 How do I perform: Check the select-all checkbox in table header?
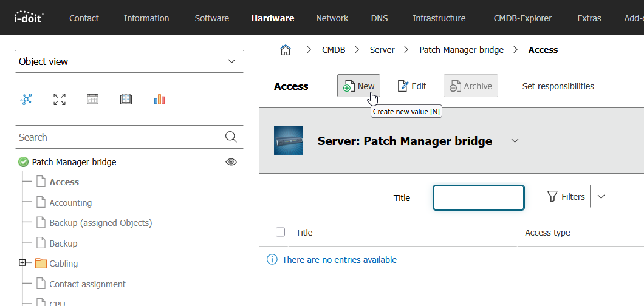281,232
